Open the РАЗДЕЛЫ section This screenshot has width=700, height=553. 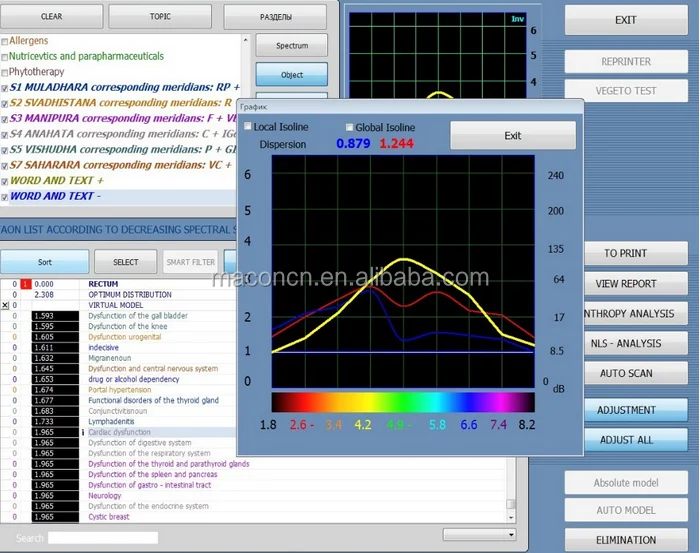[x=278, y=17]
